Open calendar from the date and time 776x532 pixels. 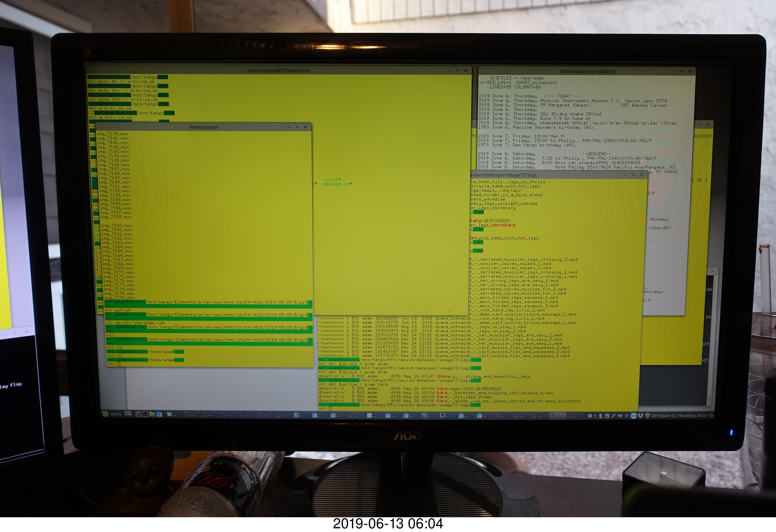[679, 416]
